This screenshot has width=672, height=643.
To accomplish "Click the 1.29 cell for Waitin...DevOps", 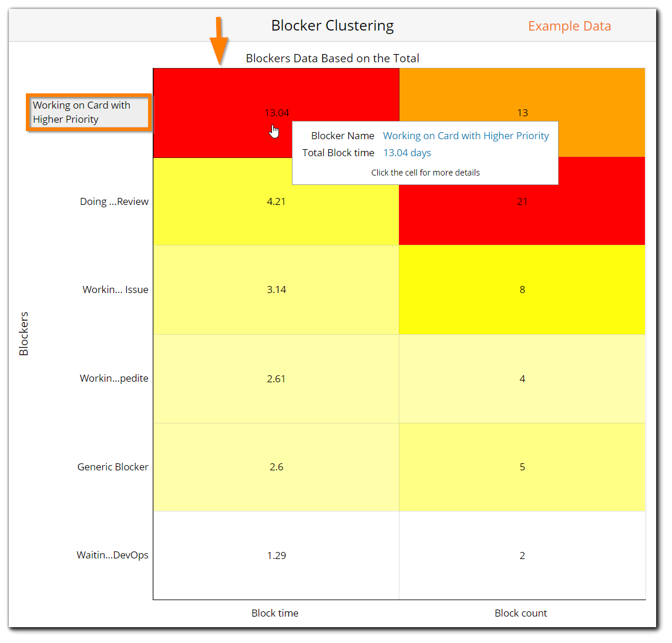I will tap(276, 555).
